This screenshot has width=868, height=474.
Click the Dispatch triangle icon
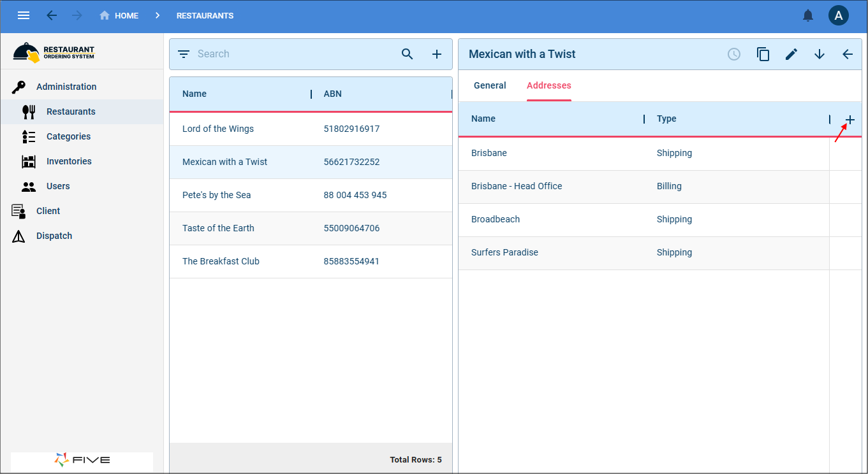point(18,236)
